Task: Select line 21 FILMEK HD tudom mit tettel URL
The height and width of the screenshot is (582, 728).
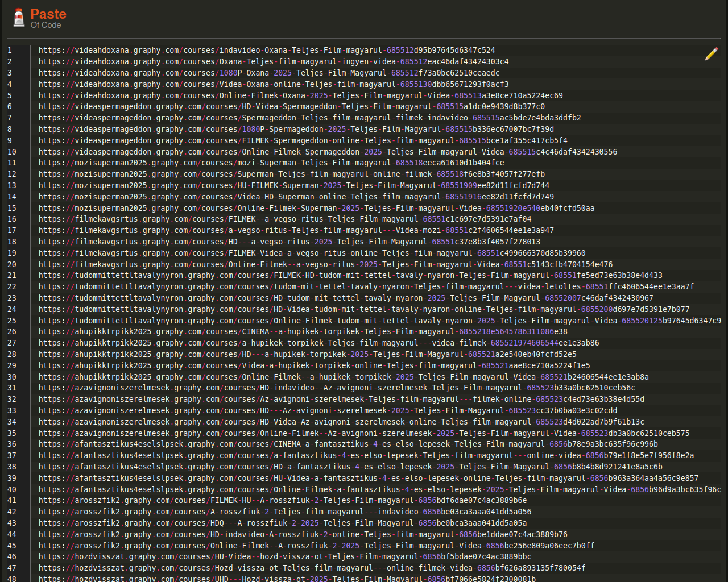Action: tap(350, 275)
